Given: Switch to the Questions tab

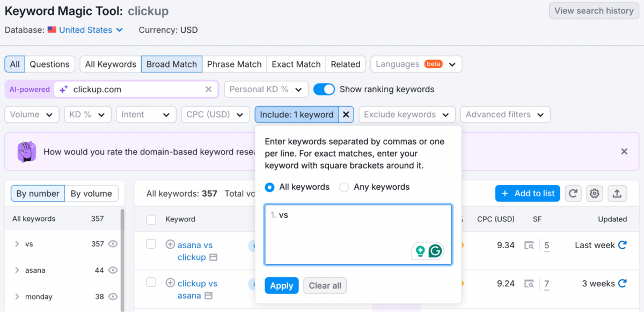Looking at the screenshot, I should point(49,64).
